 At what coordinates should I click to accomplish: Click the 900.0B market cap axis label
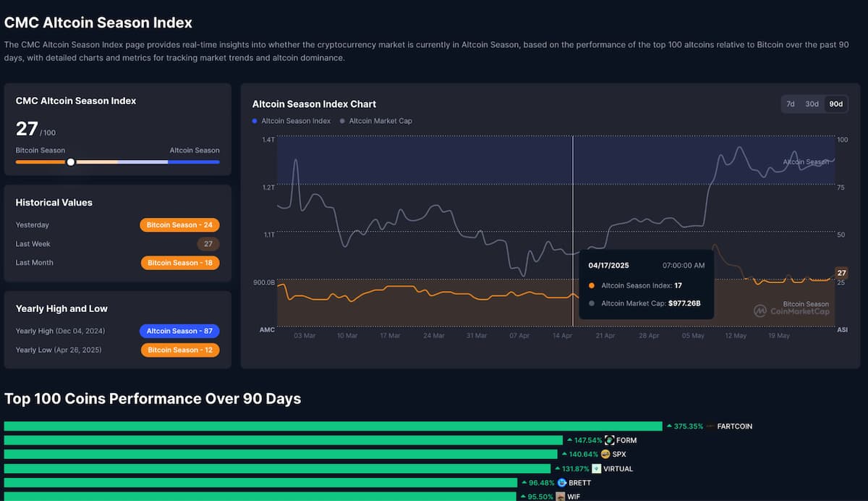[264, 282]
